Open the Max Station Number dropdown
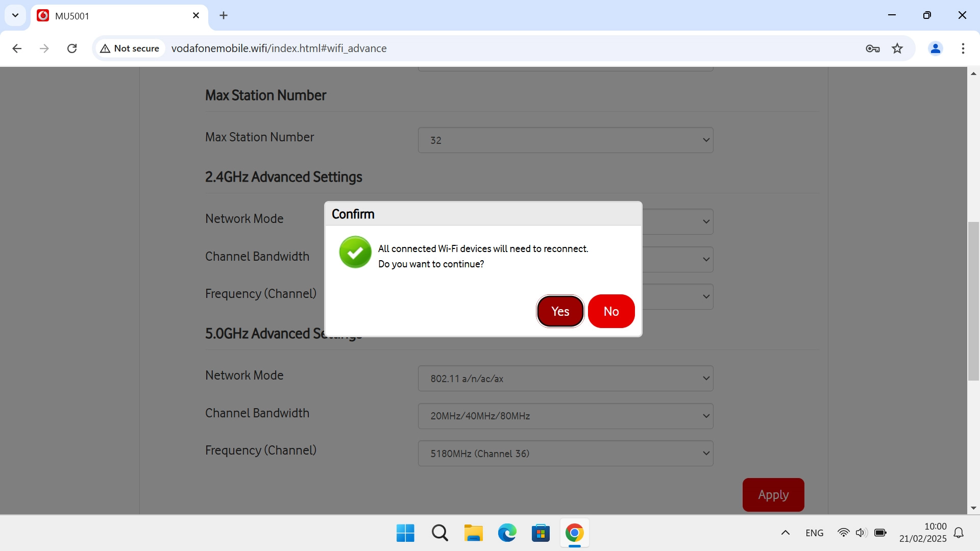Image resolution: width=980 pixels, height=551 pixels. (565, 140)
